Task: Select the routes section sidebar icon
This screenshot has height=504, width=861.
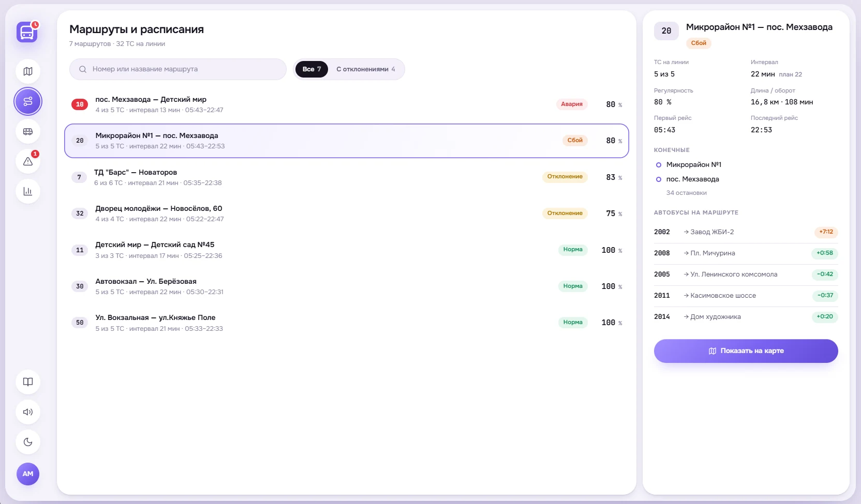Action: coord(28,101)
